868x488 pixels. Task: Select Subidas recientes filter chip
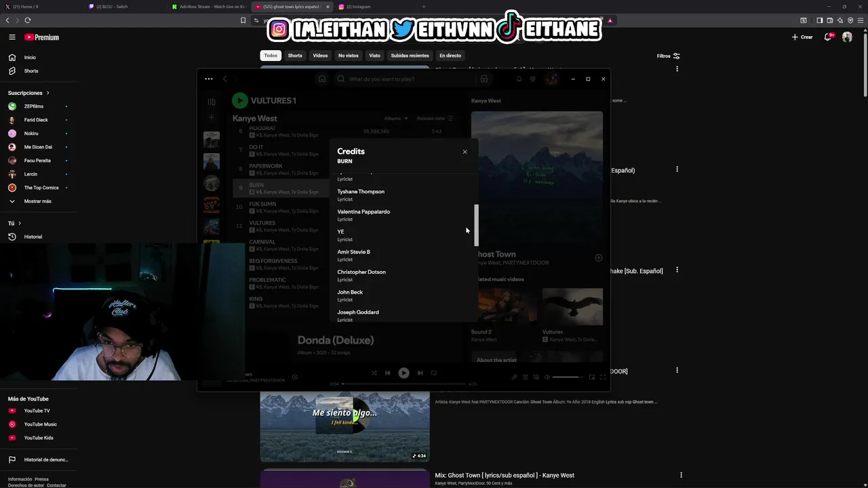pos(410,56)
